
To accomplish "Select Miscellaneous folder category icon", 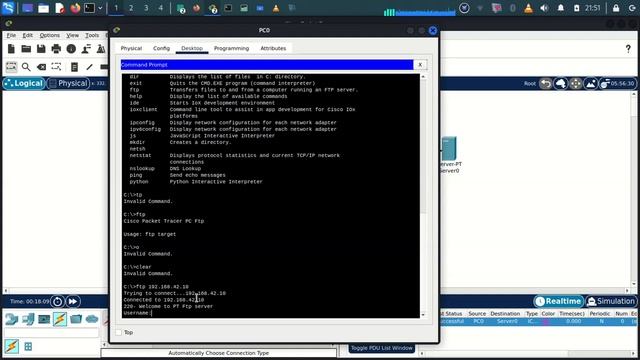I will pyautogui.click(x=76, y=319).
